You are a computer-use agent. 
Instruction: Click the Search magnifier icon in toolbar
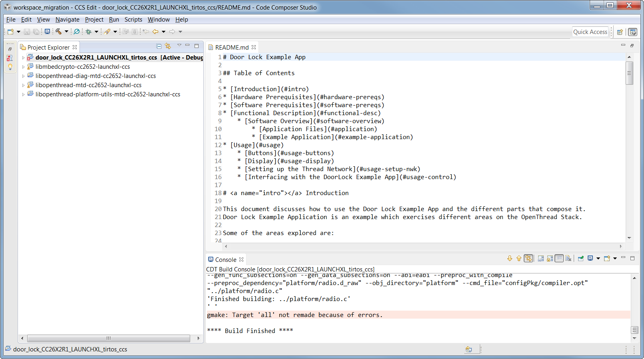pyautogui.click(x=77, y=32)
